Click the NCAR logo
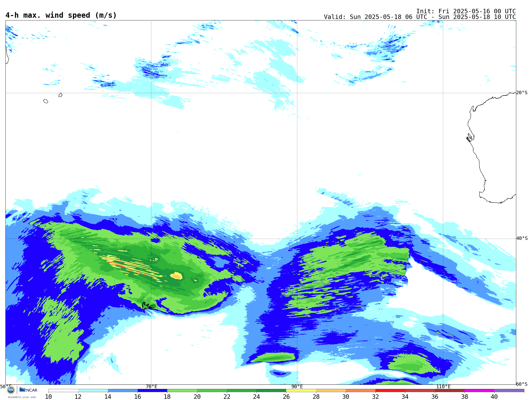This screenshot has width=532, height=400. click(28, 390)
